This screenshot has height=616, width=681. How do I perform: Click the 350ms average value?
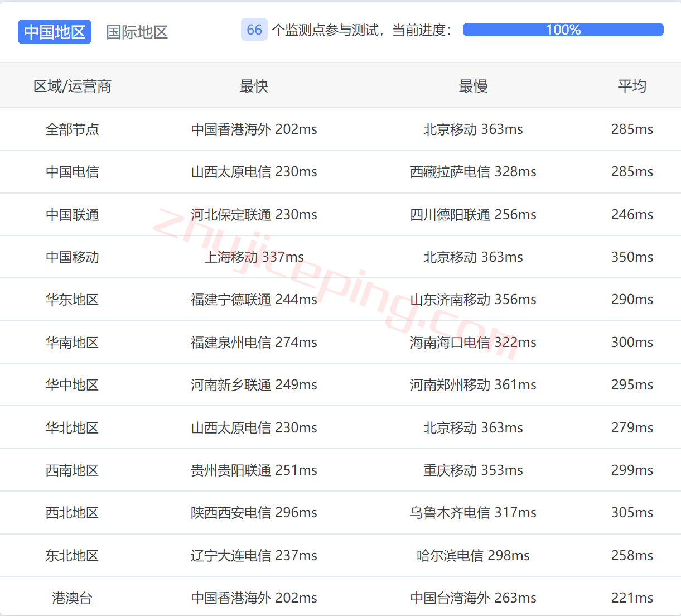pos(632,257)
